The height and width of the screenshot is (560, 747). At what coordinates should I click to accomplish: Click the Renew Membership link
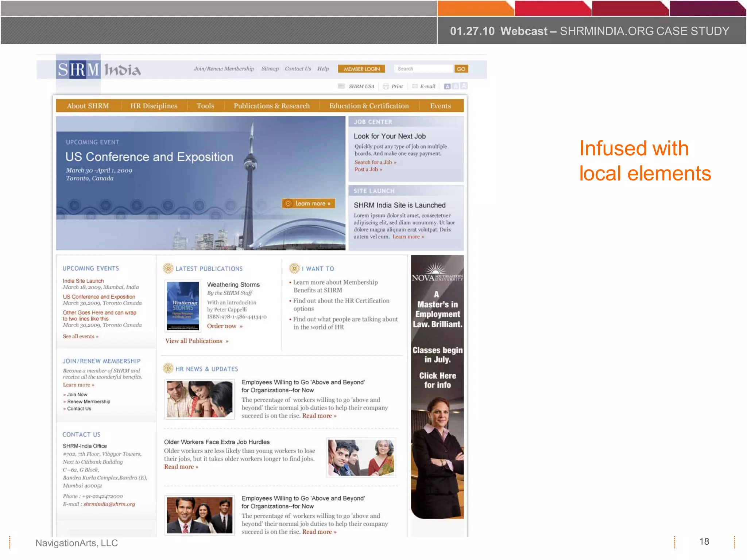89,401
